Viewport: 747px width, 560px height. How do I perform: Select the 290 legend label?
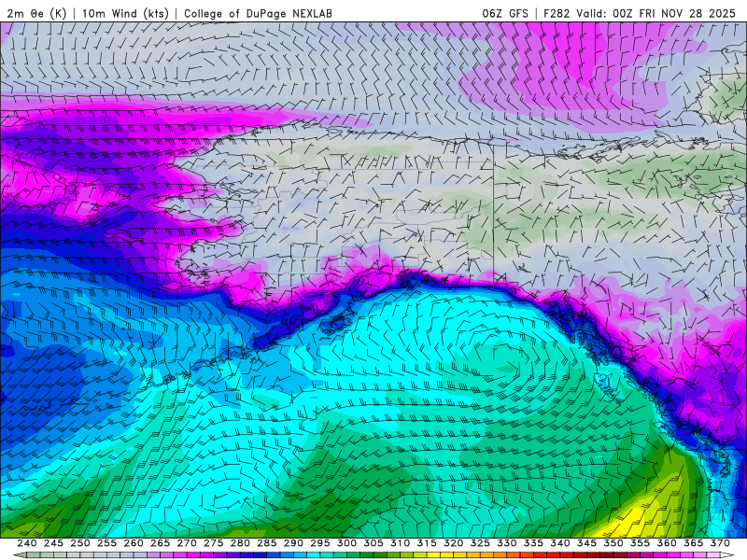(x=293, y=543)
